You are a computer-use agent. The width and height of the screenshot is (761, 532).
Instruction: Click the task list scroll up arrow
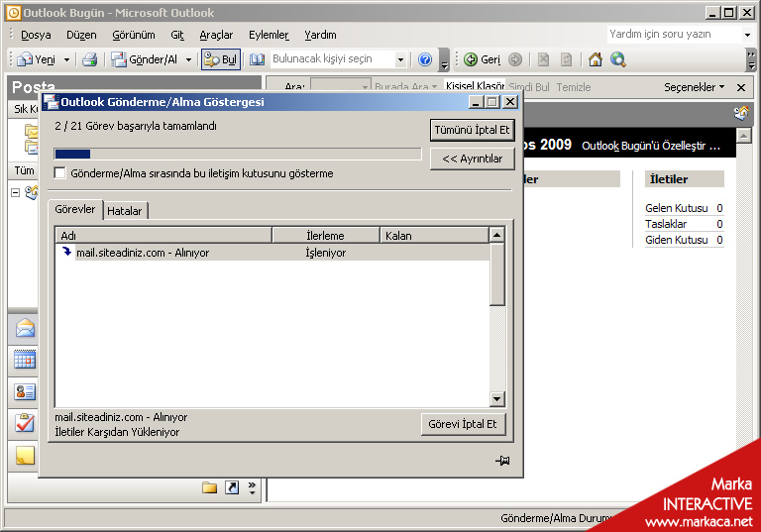(x=497, y=235)
